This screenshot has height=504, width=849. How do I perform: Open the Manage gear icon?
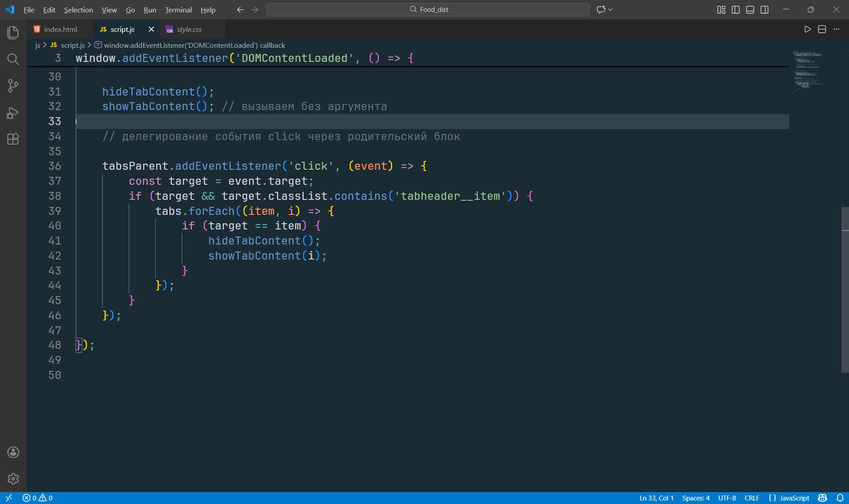[x=13, y=478]
